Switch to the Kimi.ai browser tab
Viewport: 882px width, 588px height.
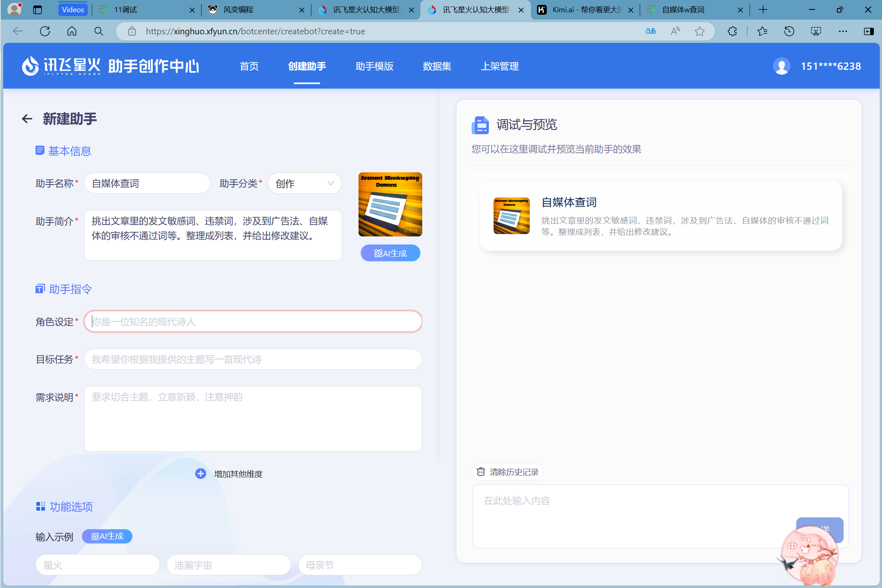(x=585, y=10)
